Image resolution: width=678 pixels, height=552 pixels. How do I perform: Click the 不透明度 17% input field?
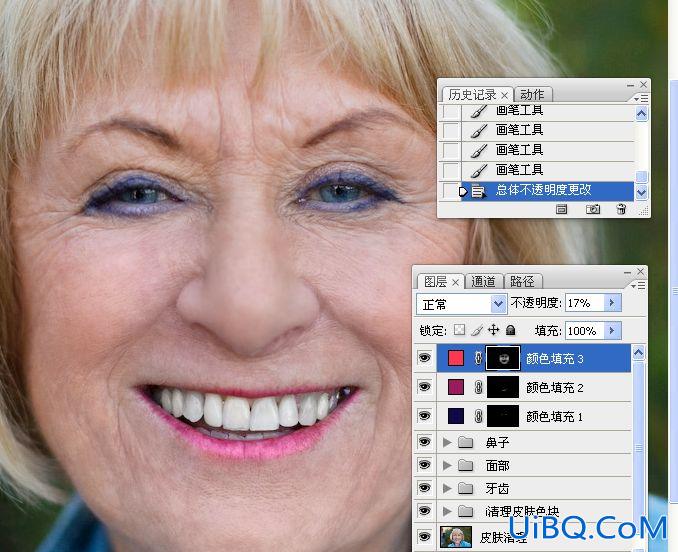[x=585, y=303]
